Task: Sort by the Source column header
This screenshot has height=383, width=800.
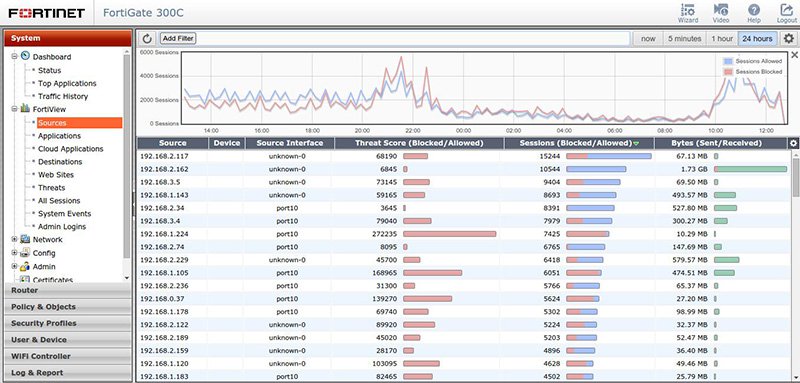Action: click(172, 143)
